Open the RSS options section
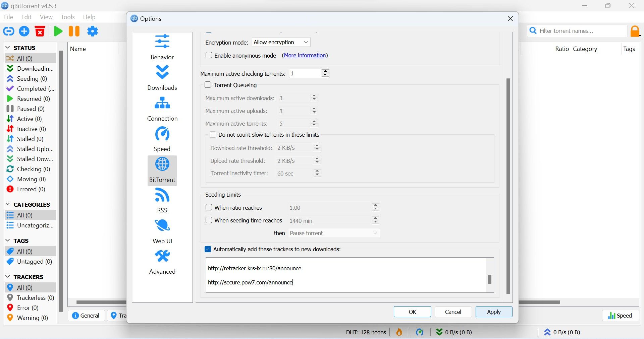644x339 pixels. [162, 201]
